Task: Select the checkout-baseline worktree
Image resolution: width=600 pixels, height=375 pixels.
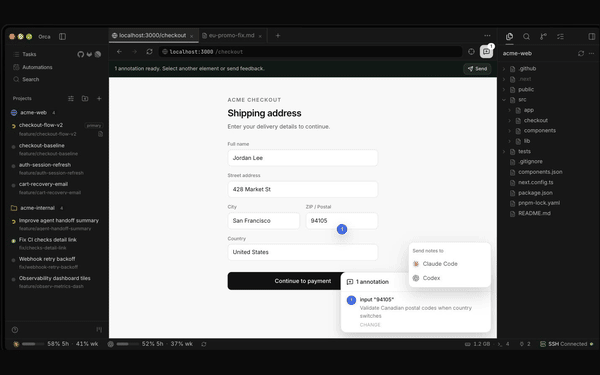Action: 57,150
